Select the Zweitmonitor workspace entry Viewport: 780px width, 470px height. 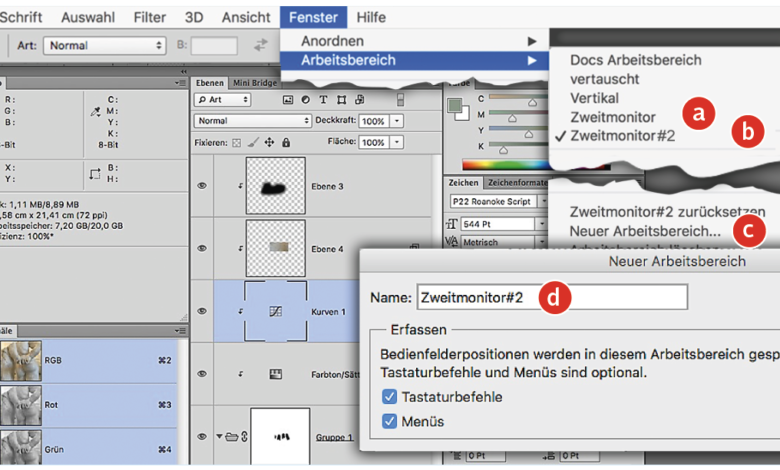tap(612, 117)
